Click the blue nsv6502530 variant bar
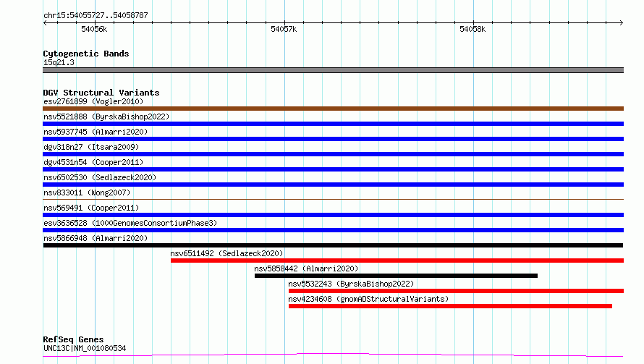This screenshot has width=644, height=364. click(333, 185)
